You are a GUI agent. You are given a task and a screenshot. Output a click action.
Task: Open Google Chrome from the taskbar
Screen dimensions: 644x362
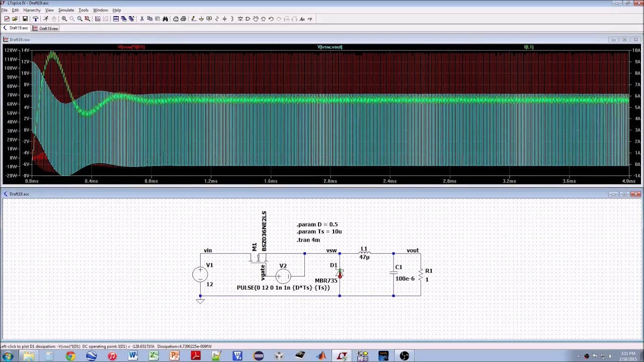[x=70, y=356]
